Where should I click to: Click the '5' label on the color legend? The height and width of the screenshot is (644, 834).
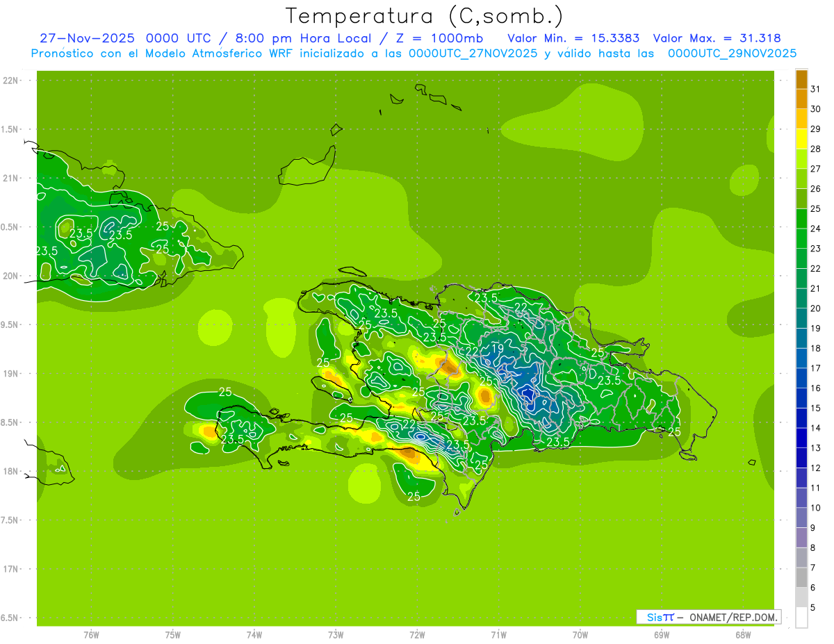[x=812, y=608]
